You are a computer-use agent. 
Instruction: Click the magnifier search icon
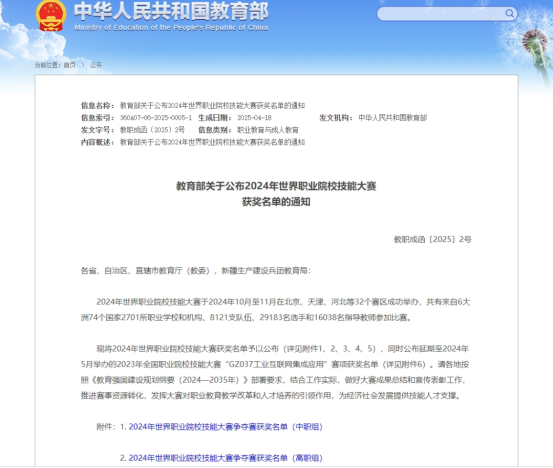509,13
